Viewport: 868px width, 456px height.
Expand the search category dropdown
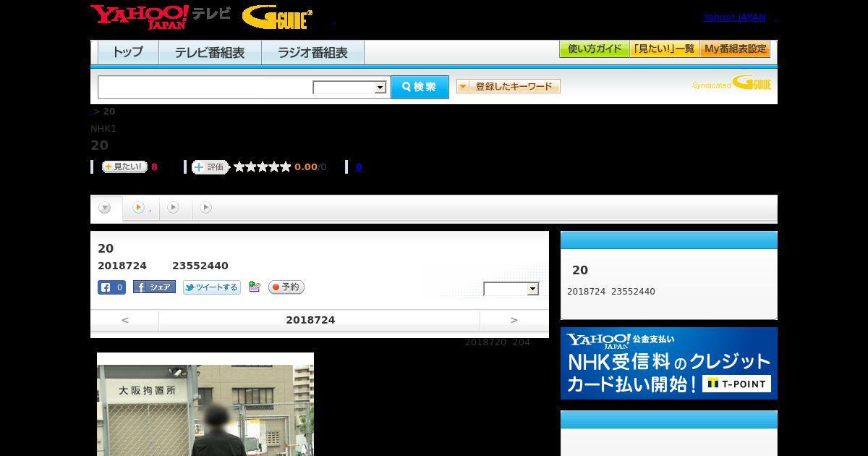(349, 88)
